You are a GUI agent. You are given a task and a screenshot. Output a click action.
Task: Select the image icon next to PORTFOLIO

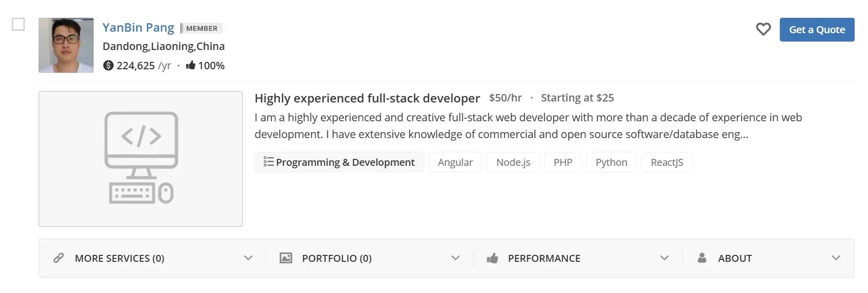(286, 258)
